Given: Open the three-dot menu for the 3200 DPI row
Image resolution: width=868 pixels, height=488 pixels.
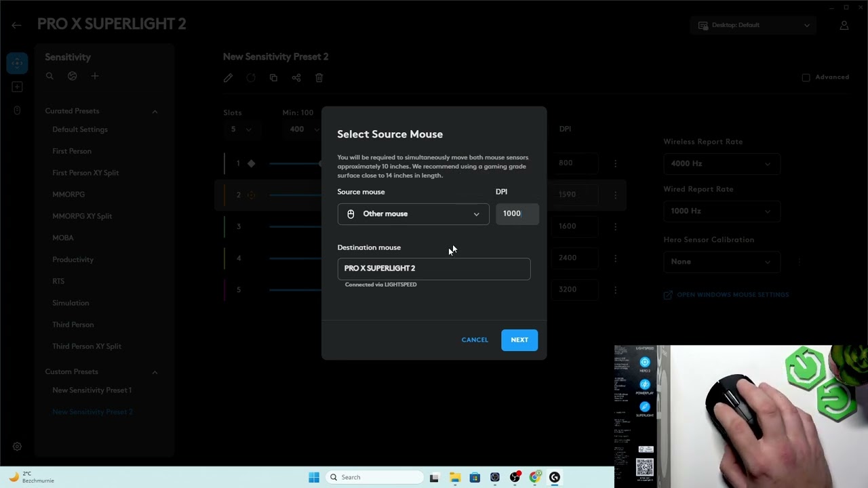Looking at the screenshot, I should click(x=616, y=289).
